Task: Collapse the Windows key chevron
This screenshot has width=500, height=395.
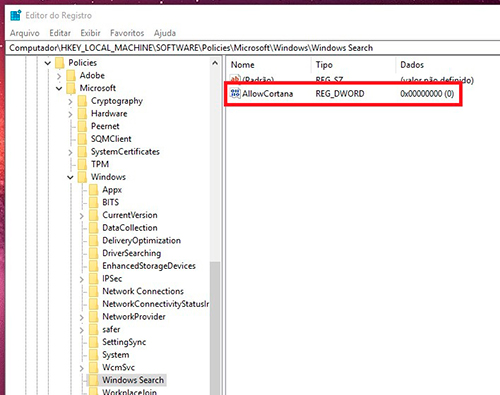Action: tap(70, 177)
